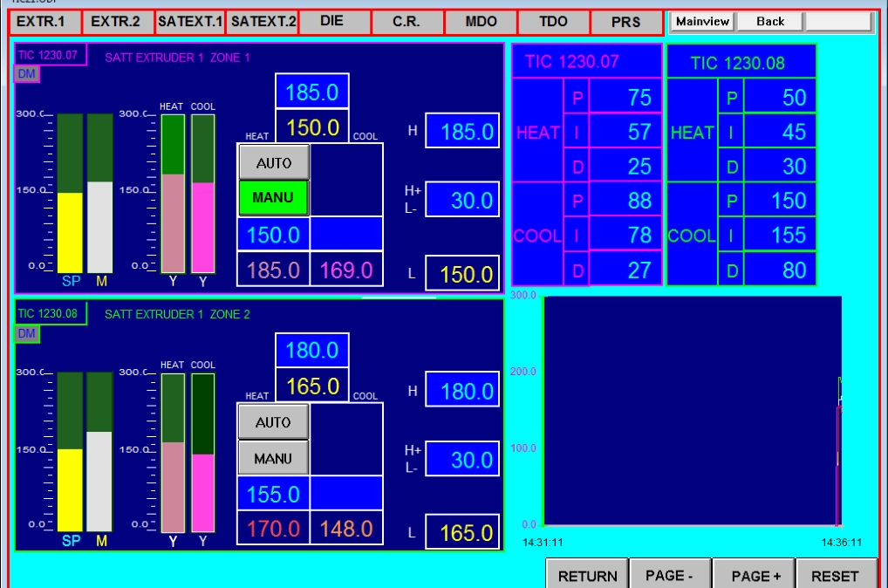Click the Mainview button

tap(702, 22)
